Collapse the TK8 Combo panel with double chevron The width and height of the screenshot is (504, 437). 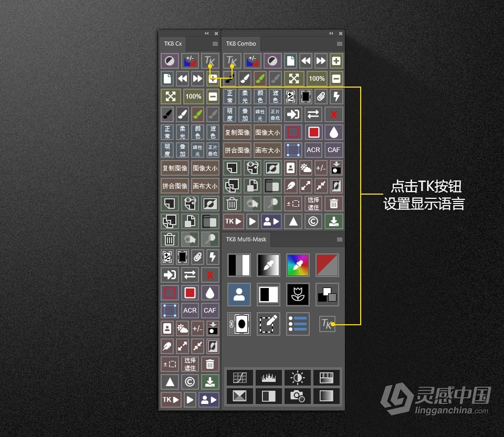[x=331, y=34]
